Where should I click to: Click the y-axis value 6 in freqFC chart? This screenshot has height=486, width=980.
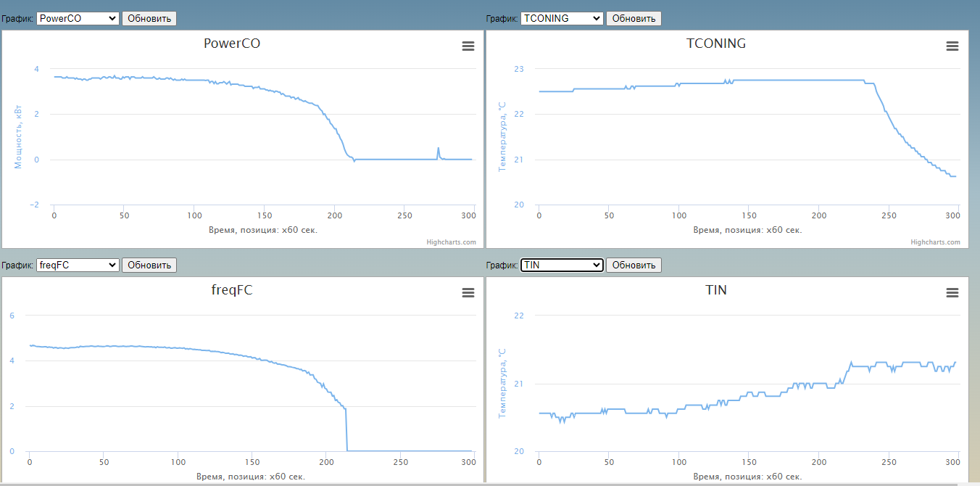pos(12,316)
